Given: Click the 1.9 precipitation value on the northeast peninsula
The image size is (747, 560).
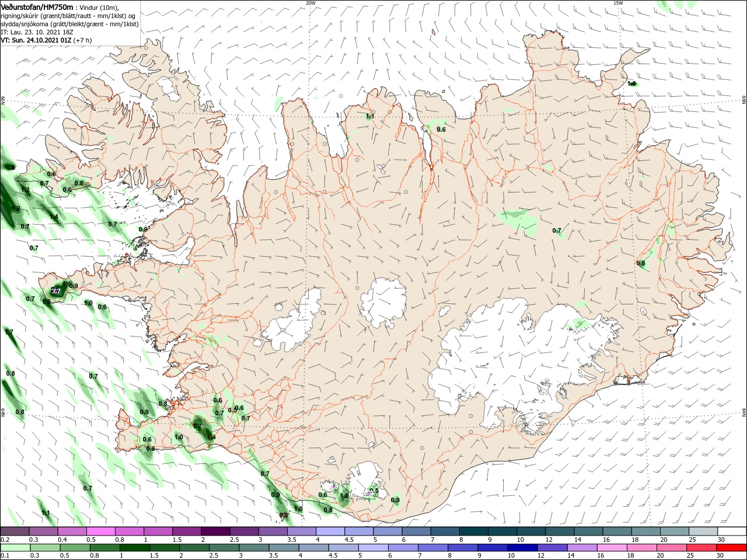Looking at the screenshot, I should tap(631, 83).
